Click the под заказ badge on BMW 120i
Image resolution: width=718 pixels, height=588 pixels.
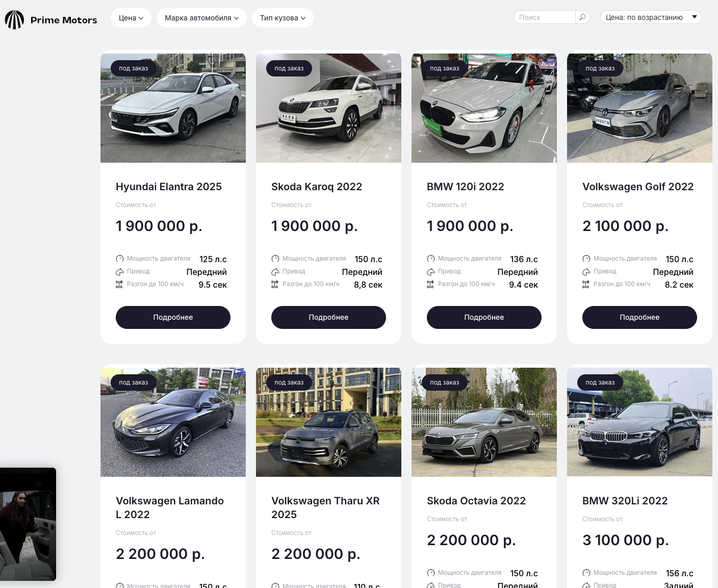pyautogui.click(x=445, y=68)
